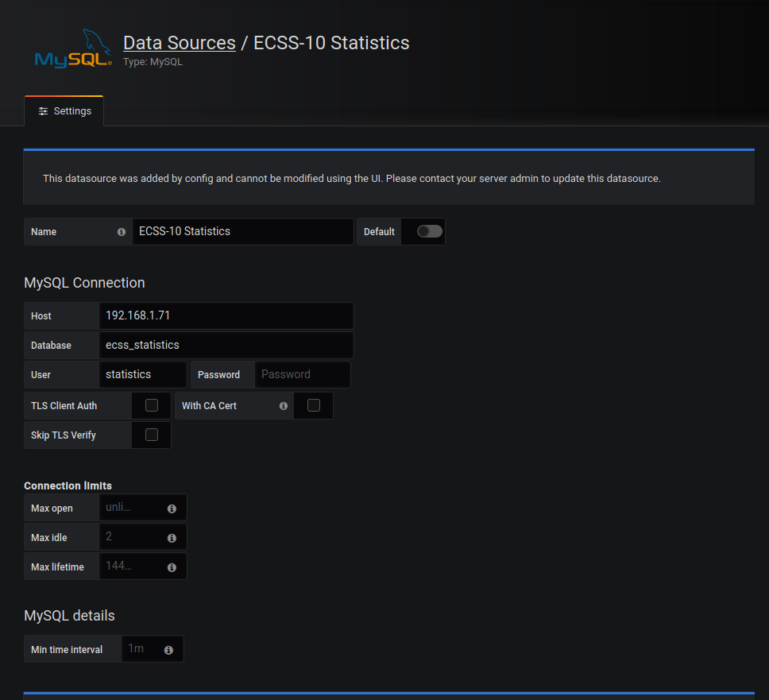Toggle the Default datasource switch
The image size is (769, 700).
pyautogui.click(x=429, y=231)
